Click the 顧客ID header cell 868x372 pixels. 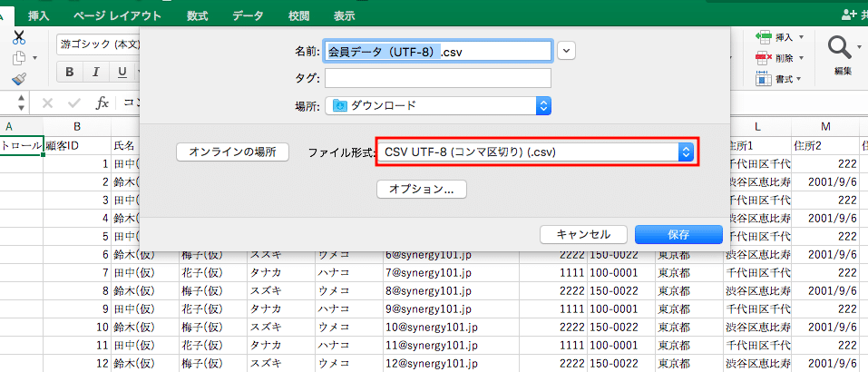point(77,145)
